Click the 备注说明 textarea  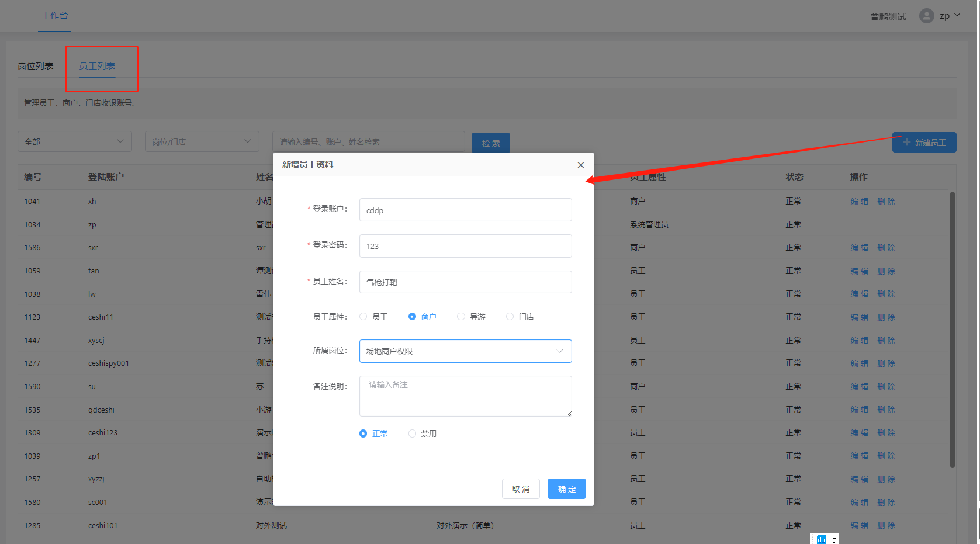465,396
